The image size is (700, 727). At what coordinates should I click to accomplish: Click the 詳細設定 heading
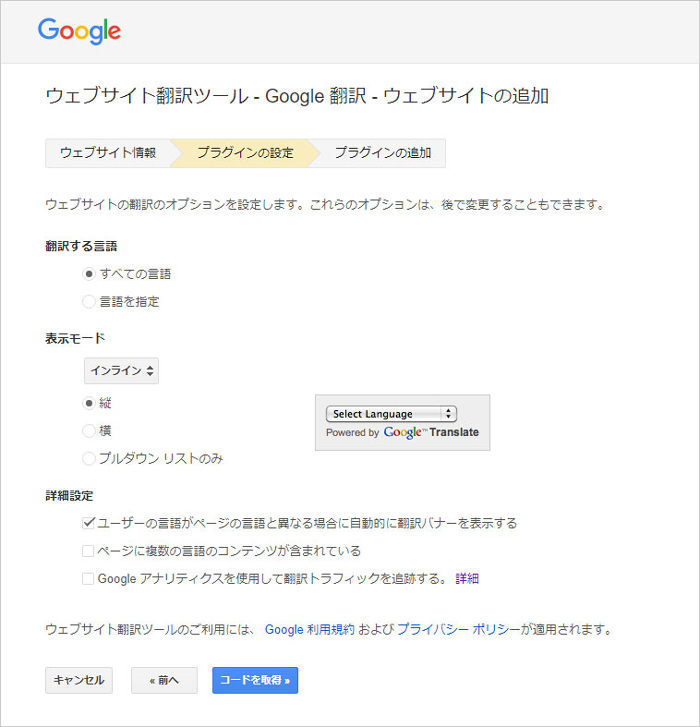pos(69,496)
